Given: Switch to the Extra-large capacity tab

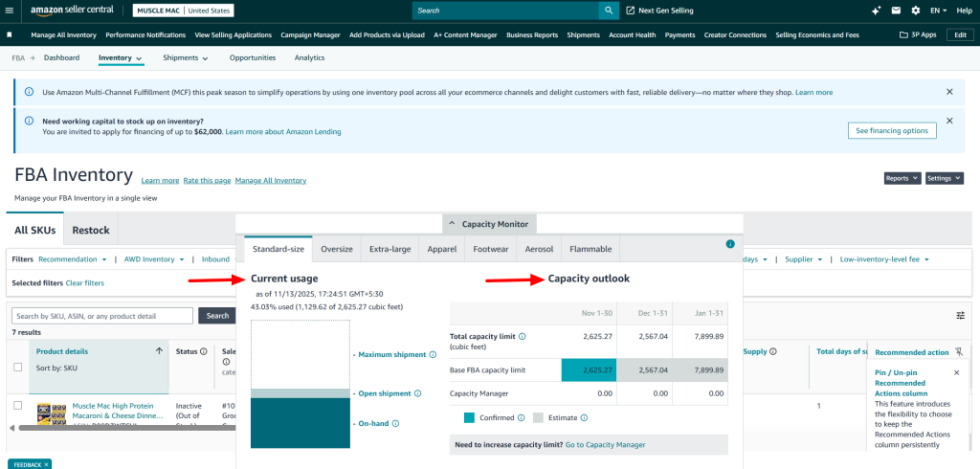Looking at the screenshot, I should (x=390, y=249).
